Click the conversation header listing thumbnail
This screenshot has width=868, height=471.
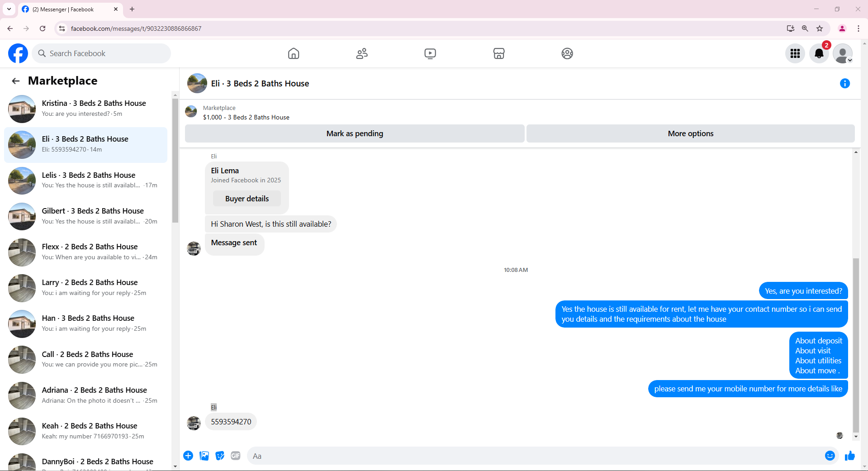click(197, 83)
